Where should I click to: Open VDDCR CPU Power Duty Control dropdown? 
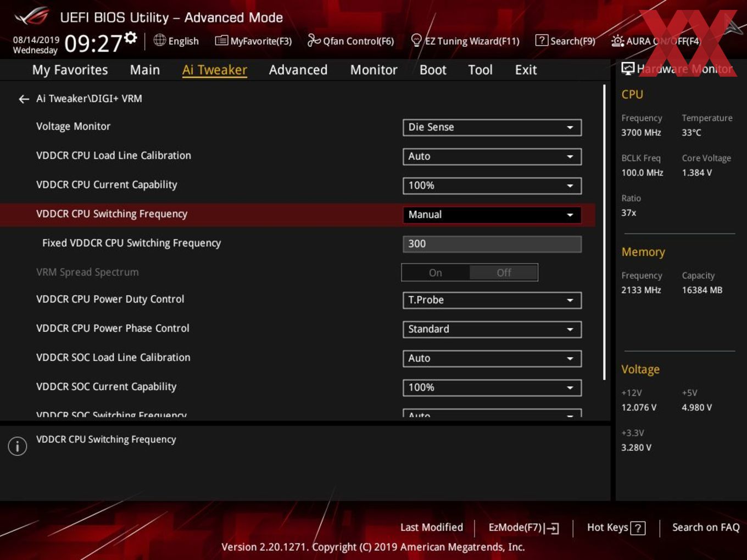pyautogui.click(x=492, y=300)
